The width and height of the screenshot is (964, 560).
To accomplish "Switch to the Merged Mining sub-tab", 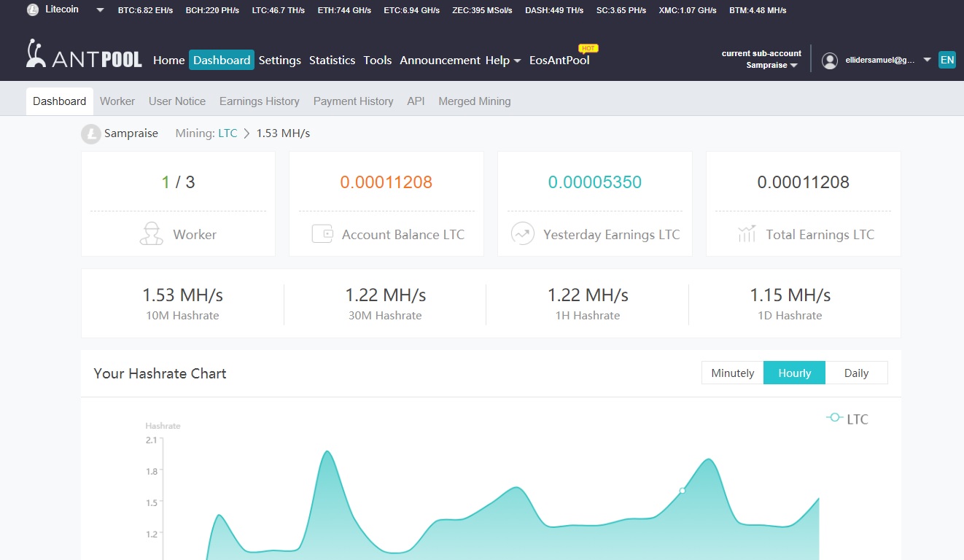I will [475, 101].
